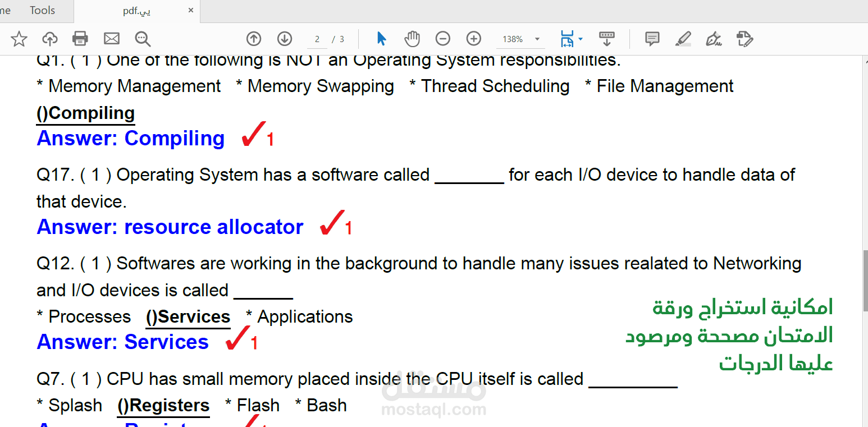Click the '* Applications' option text
Viewport: 868px width, 427px height.
pos(299,316)
